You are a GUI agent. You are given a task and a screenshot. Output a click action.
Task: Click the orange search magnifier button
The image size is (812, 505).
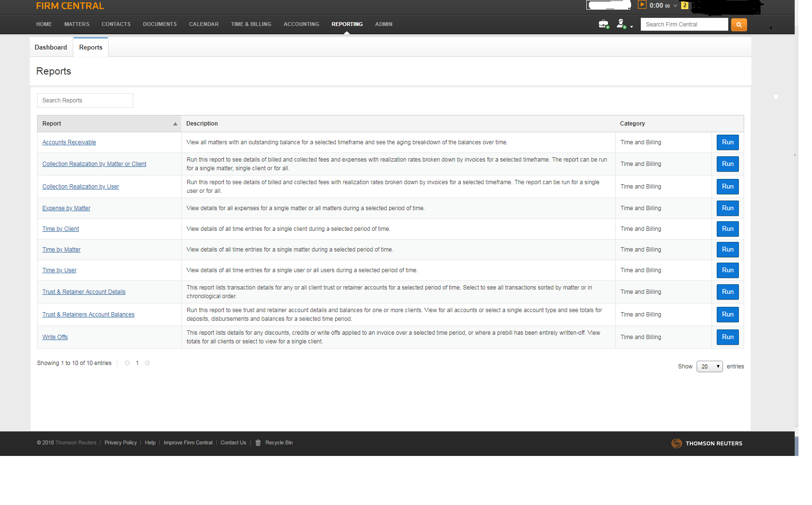[x=739, y=25]
